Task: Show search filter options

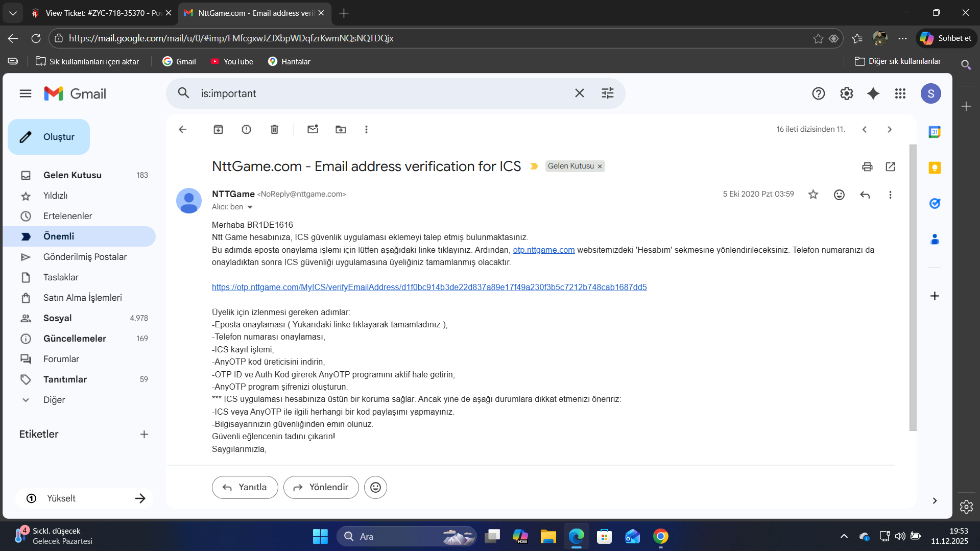Action: tap(607, 93)
